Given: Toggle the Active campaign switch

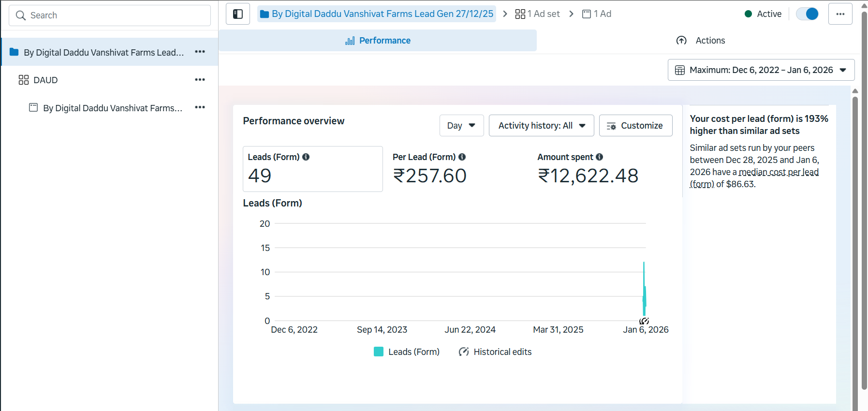Looking at the screenshot, I should coord(807,14).
